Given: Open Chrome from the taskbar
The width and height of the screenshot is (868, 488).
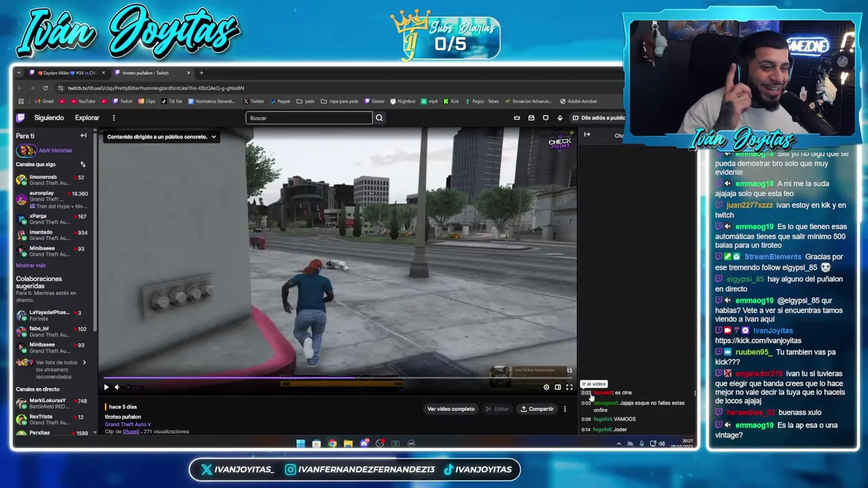Looking at the screenshot, I should (x=332, y=444).
